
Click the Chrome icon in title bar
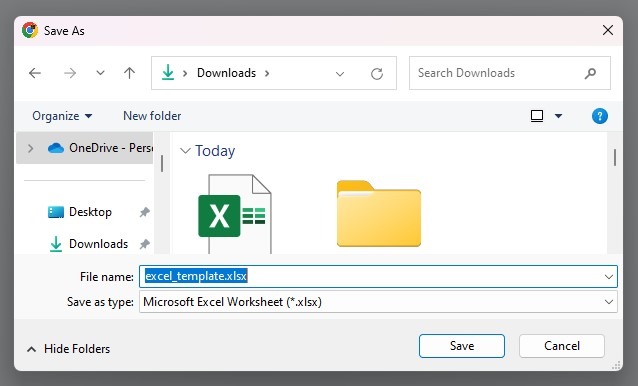point(30,31)
